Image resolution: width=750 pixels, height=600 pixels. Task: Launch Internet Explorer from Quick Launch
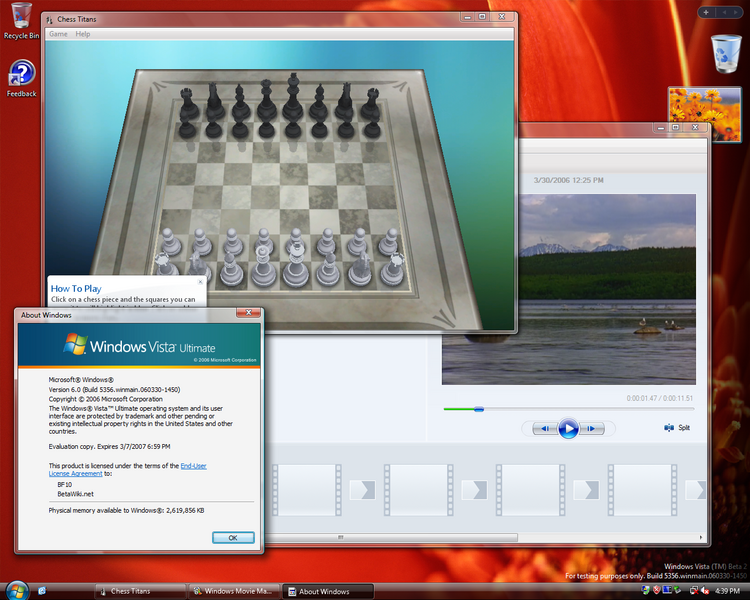point(42,591)
